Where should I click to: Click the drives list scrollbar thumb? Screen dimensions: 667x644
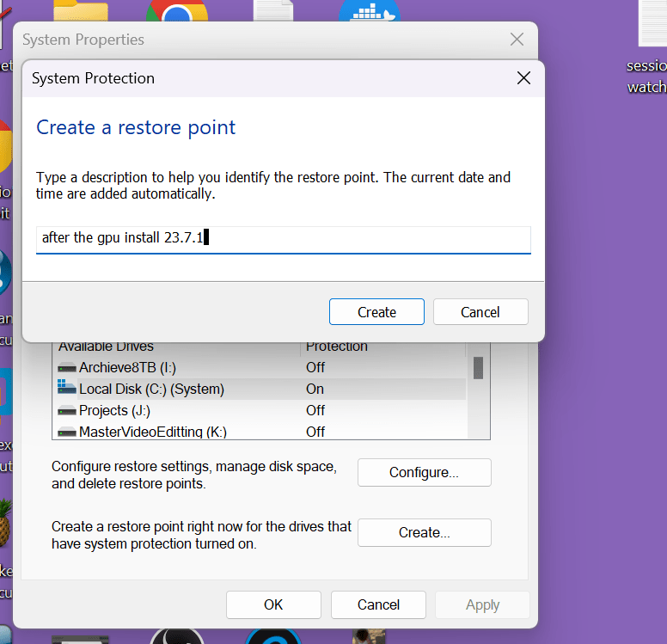click(478, 367)
